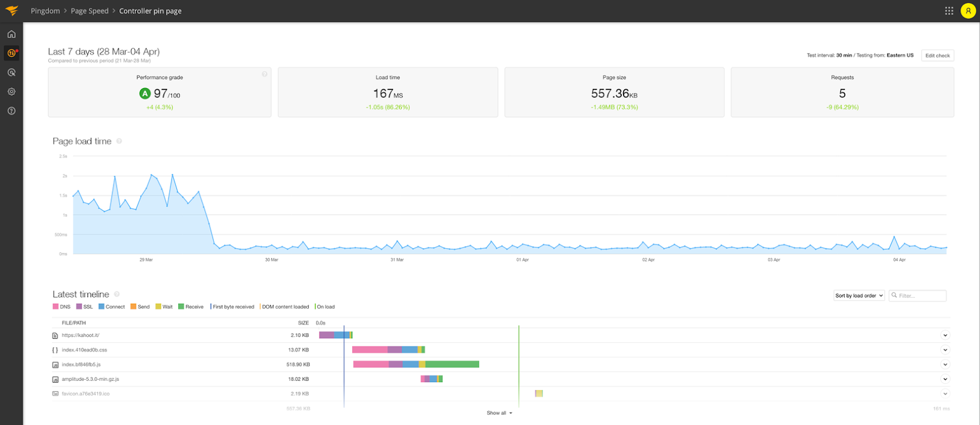Open the Home icon in sidebar
Screen dimensions: 980x425
pos(11,34)
